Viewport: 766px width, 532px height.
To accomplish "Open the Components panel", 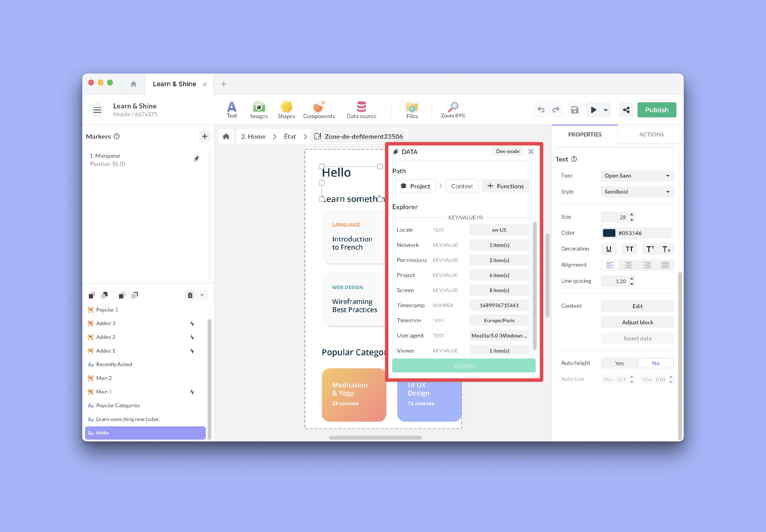I will point(318,109).
